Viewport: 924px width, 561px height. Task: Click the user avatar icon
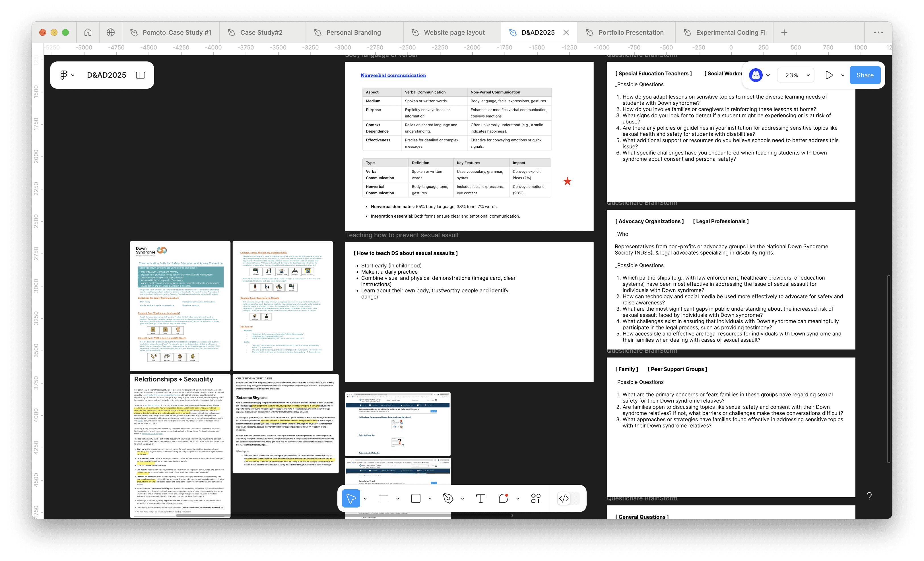(x=756, y=75)
